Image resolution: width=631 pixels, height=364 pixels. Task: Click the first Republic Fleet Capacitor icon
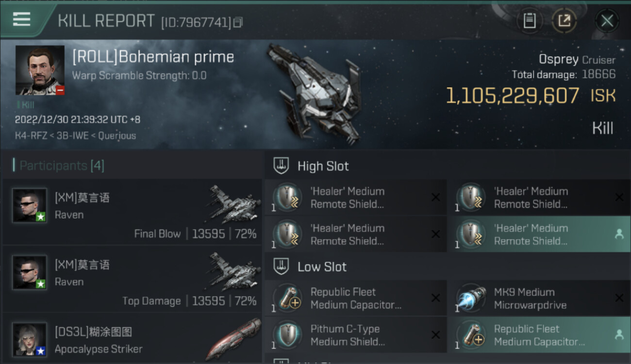pos(287,298)
